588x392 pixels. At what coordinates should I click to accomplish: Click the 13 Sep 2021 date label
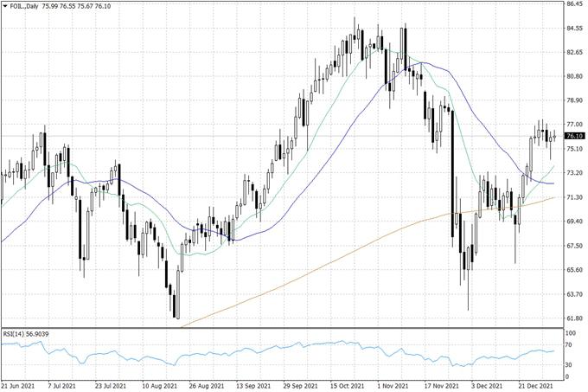click(253, 387)
